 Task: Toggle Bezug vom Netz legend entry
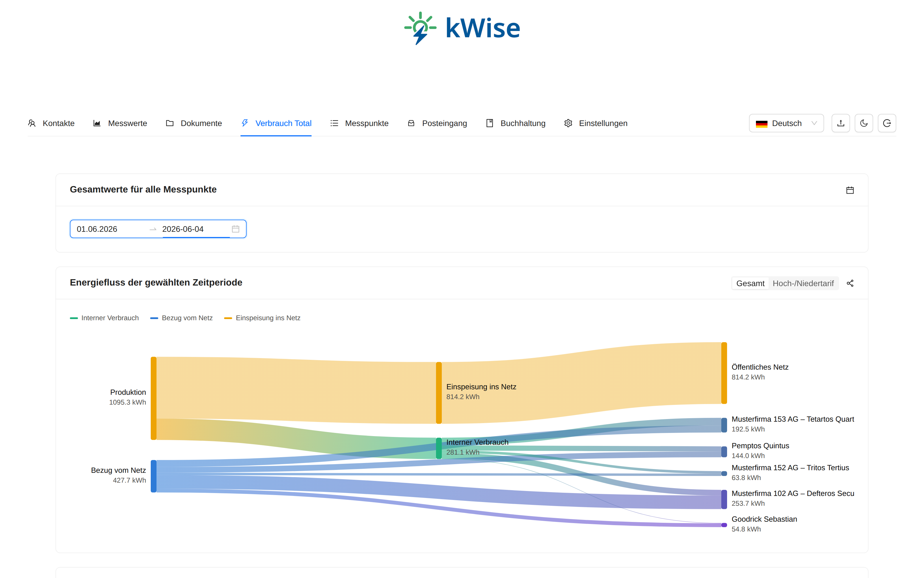[x=181, y=318]
